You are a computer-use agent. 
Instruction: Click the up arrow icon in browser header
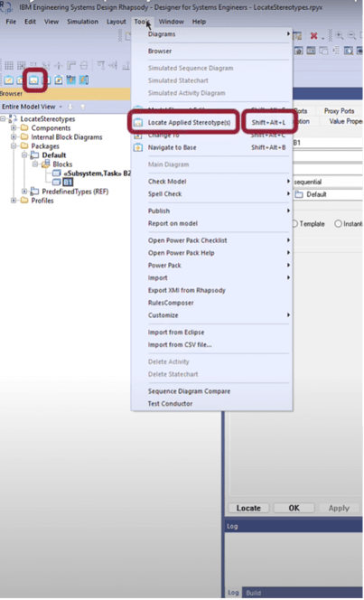pyautogui.click(x=82, y=107)
